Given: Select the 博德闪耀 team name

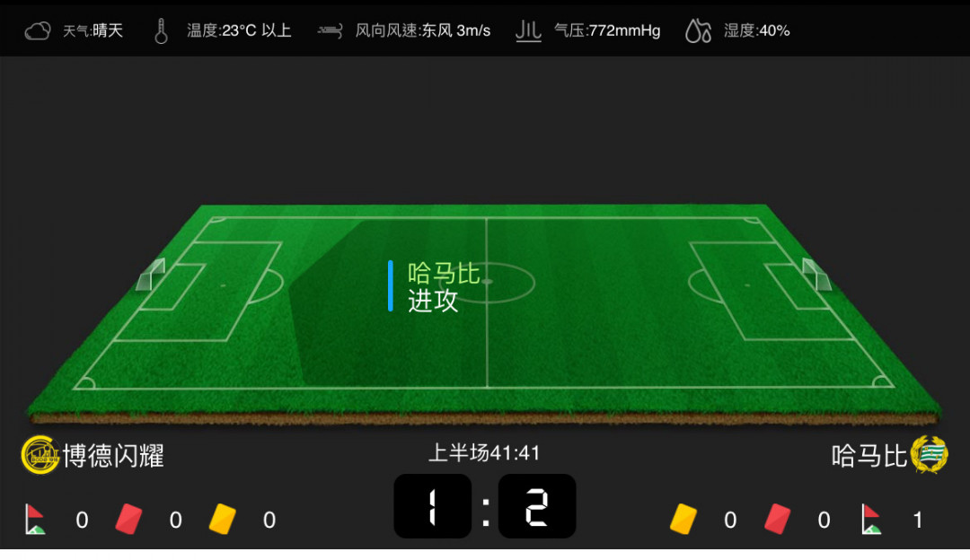Looking at the screenshot, I should click(x=114, y=456).
